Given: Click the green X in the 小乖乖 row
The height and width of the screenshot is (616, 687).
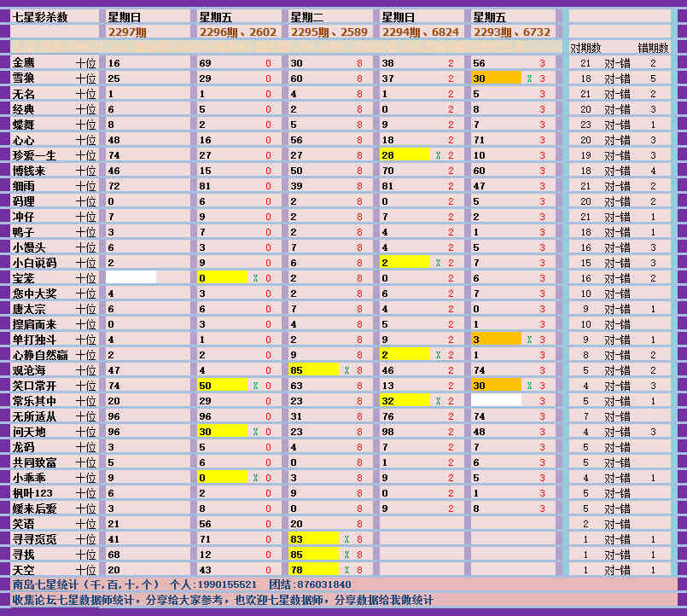Looking at the screenshot, I should 255,478.
